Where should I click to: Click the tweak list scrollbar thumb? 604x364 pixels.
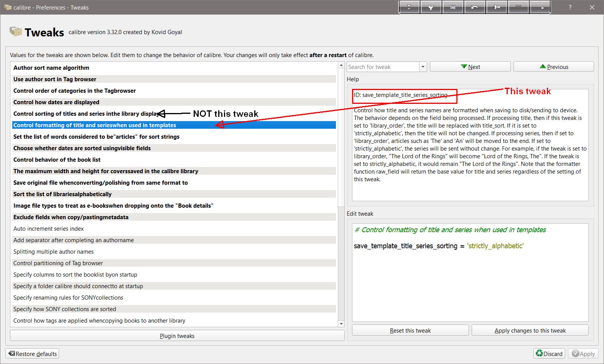click(x=341, y=138)
